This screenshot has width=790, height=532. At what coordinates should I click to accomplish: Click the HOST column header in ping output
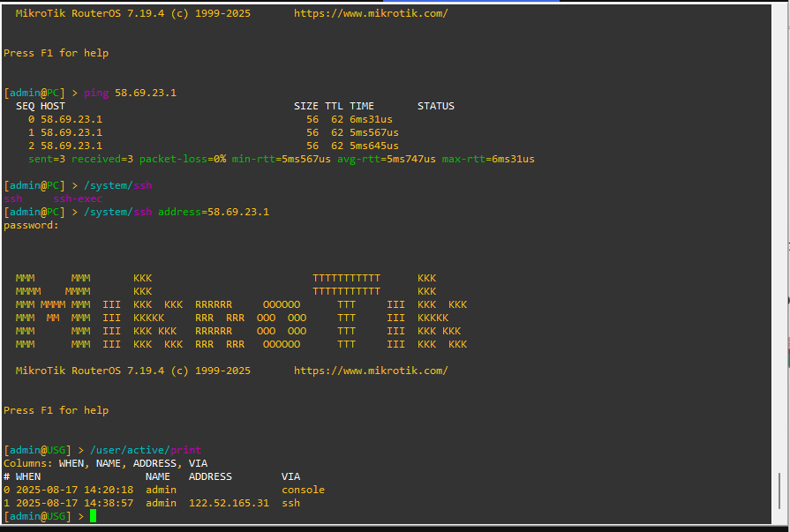53,106
